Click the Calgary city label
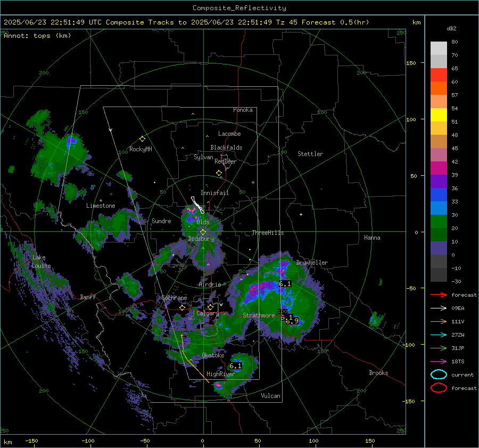 tap(208, 313)
